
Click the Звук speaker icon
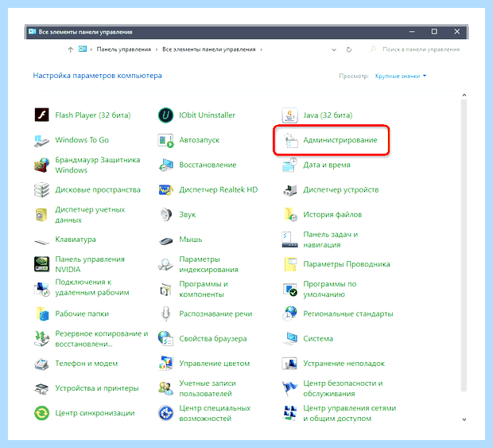(x=165, y=215)
